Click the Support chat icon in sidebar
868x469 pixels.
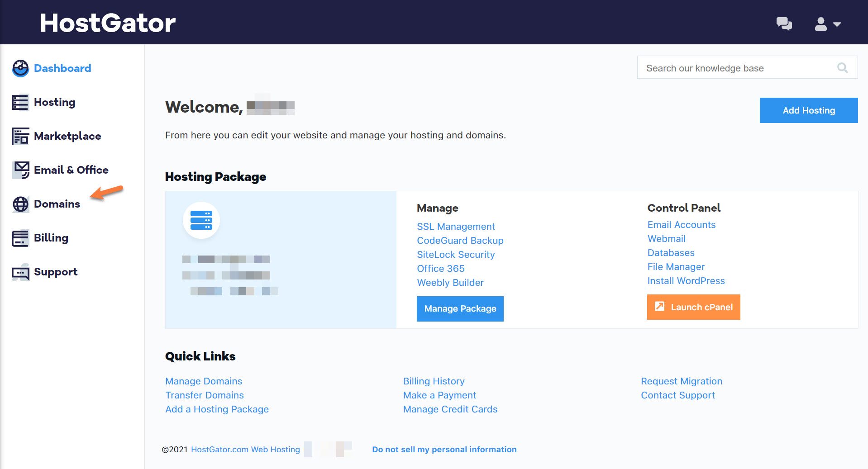tap(20, 272)
